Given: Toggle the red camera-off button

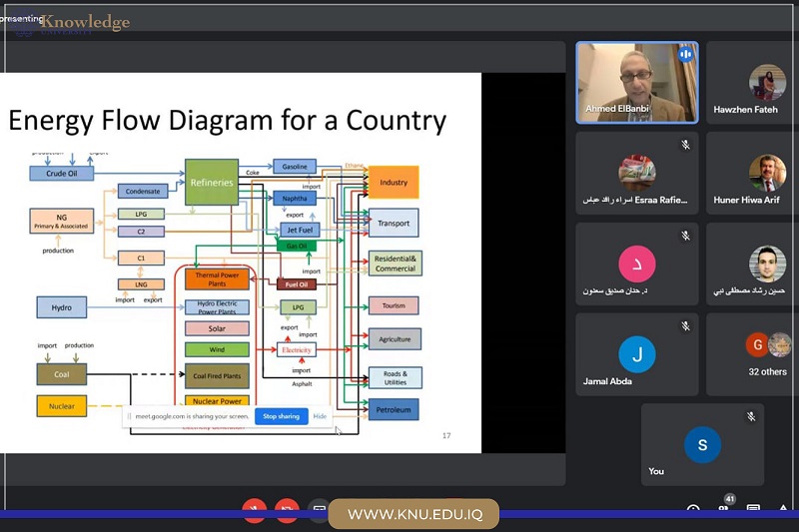Looking at the screenshot, I should pyautogui.click(x=287, y=510).
